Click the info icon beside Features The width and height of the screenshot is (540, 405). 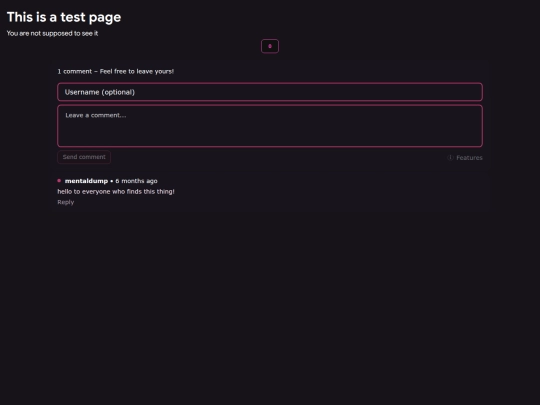click(x=450, y=157)
